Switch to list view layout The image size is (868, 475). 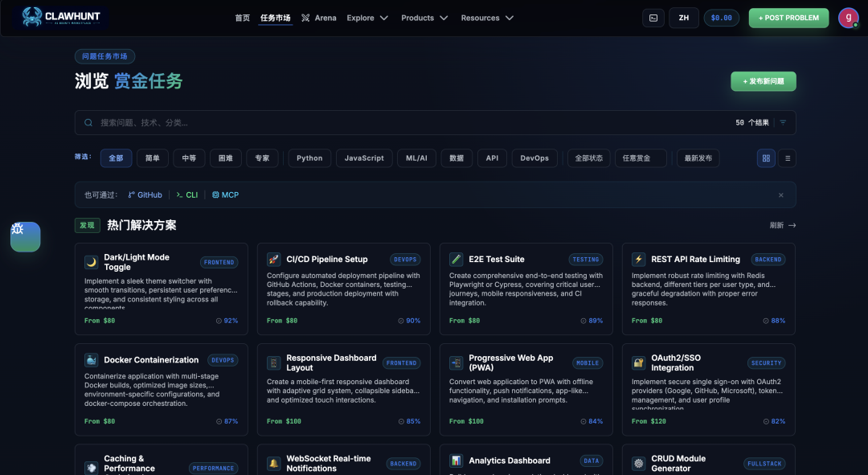[x=787, y=158]
